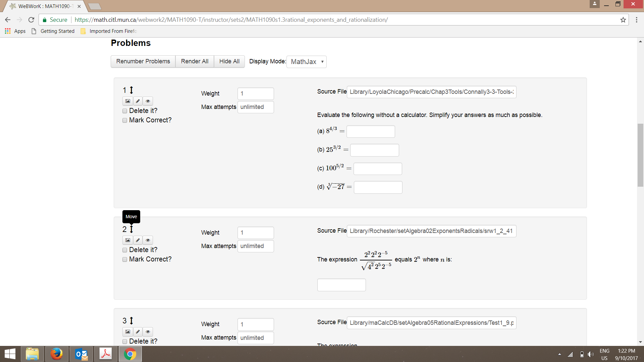This screenshot has width=644, height=362.
Task: Click the address bar URL
Action: 231,20
